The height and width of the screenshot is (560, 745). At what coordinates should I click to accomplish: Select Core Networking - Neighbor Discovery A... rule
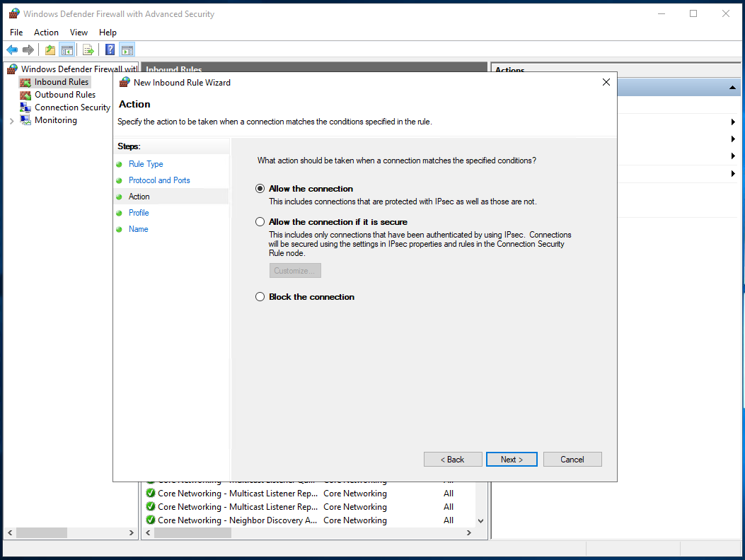coord(237,520)
